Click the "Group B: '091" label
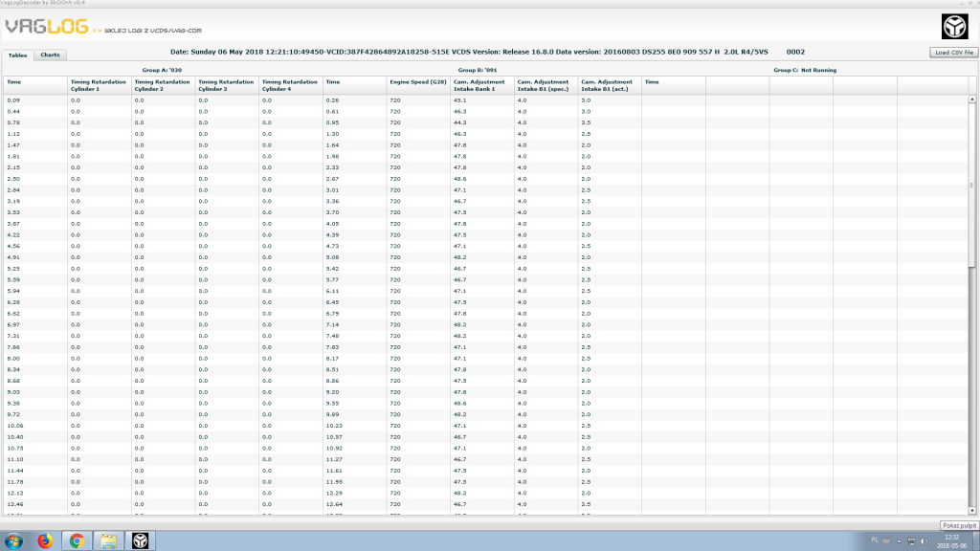 [478, 70]
